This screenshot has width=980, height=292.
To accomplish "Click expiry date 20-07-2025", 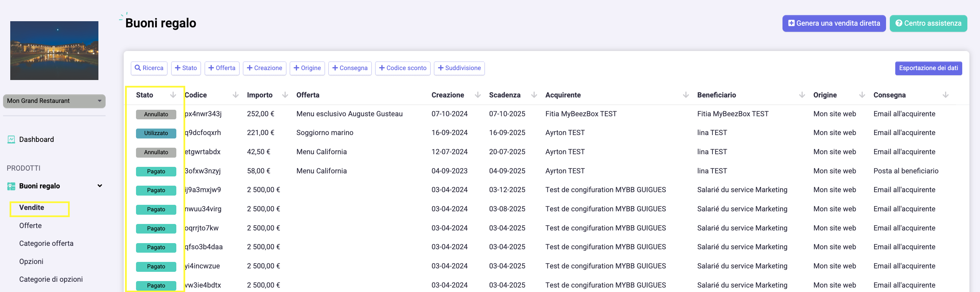I will pos(507,152).
